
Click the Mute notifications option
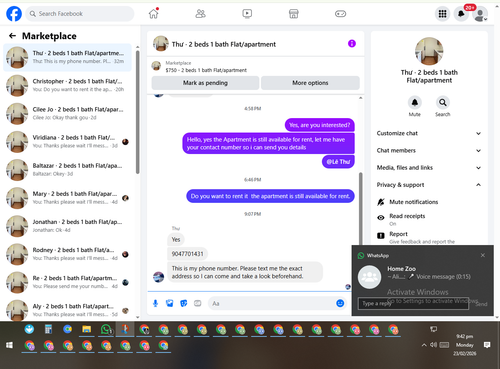pyautogui.click(x=413, y=202)
